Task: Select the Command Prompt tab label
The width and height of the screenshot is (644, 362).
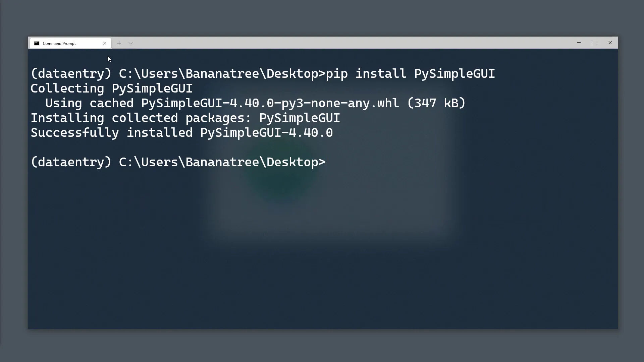Action: pyautogui.click(x=59, y=43)
